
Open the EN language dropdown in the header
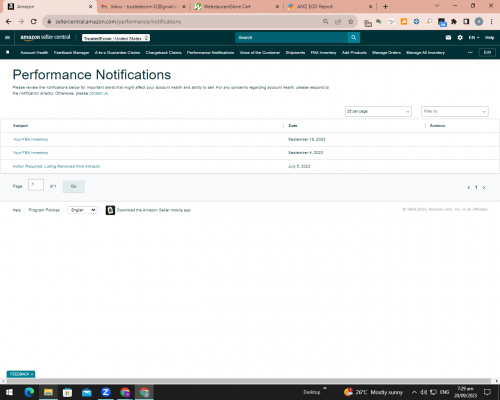point(474,38)
